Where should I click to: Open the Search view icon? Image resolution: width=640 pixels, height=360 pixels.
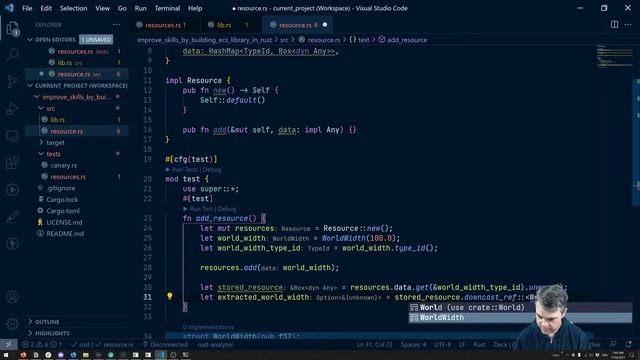pos(13,54)
